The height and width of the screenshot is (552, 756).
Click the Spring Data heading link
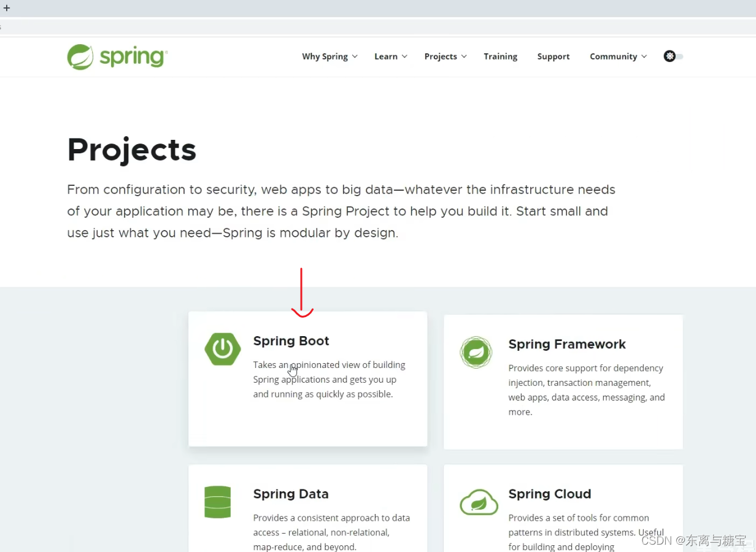coord(291,494)
